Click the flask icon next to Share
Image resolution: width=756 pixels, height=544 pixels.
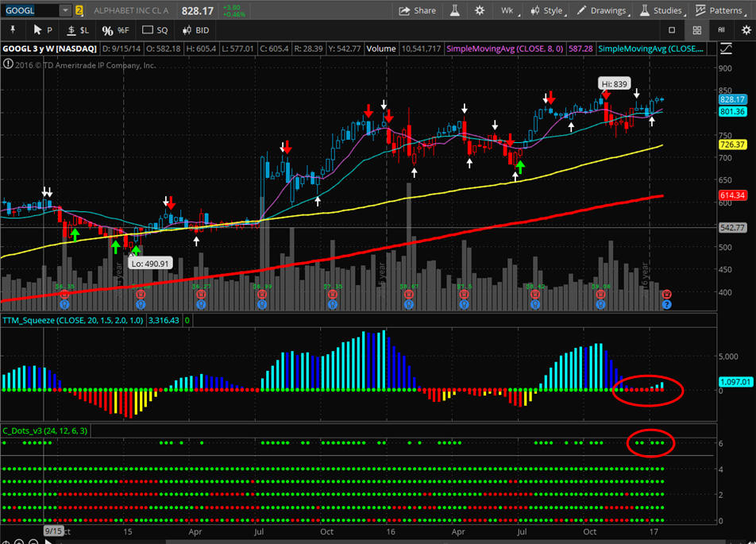tap(456, 10)
